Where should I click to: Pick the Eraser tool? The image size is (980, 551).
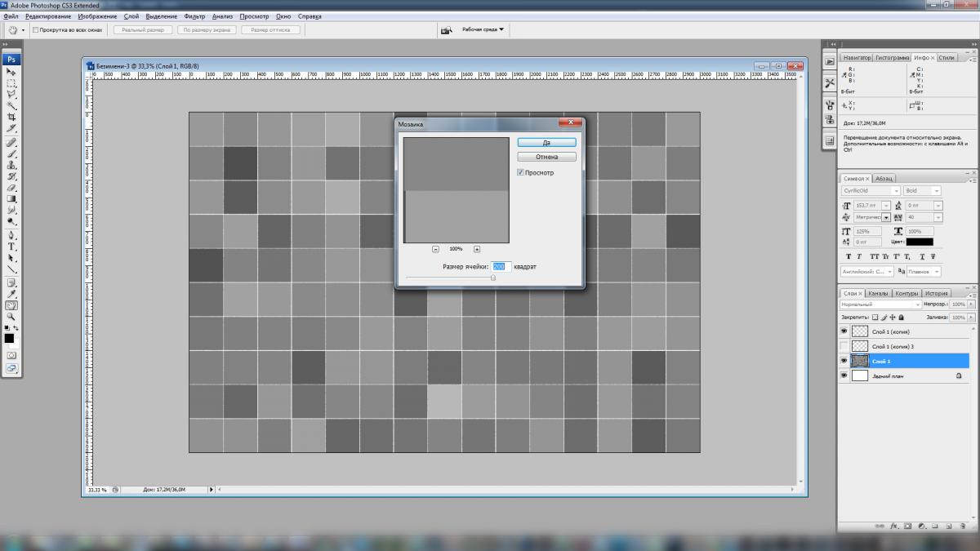pos(11,187)
